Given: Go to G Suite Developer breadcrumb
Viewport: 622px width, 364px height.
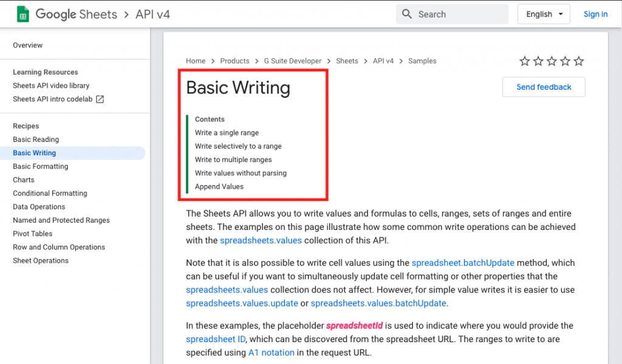Looking at the screenshot, I should 293,61.
